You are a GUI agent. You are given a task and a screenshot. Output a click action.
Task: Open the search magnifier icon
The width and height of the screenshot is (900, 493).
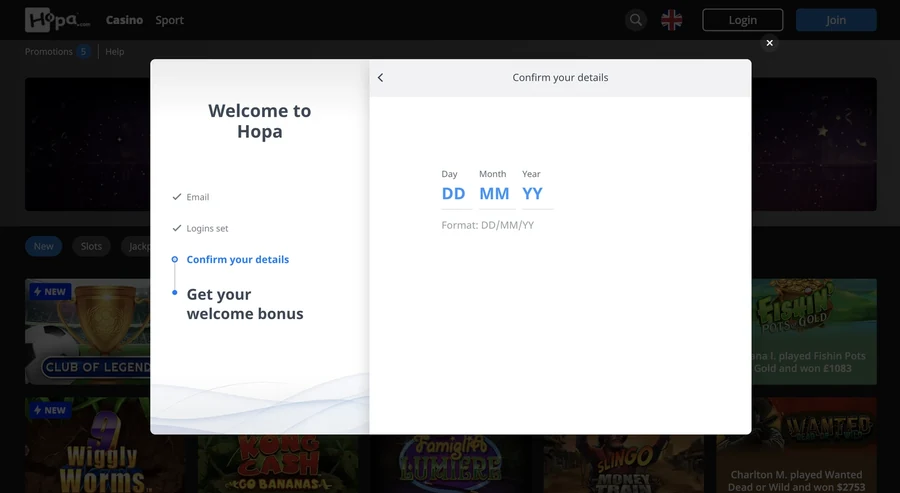[x=635, y=20]
